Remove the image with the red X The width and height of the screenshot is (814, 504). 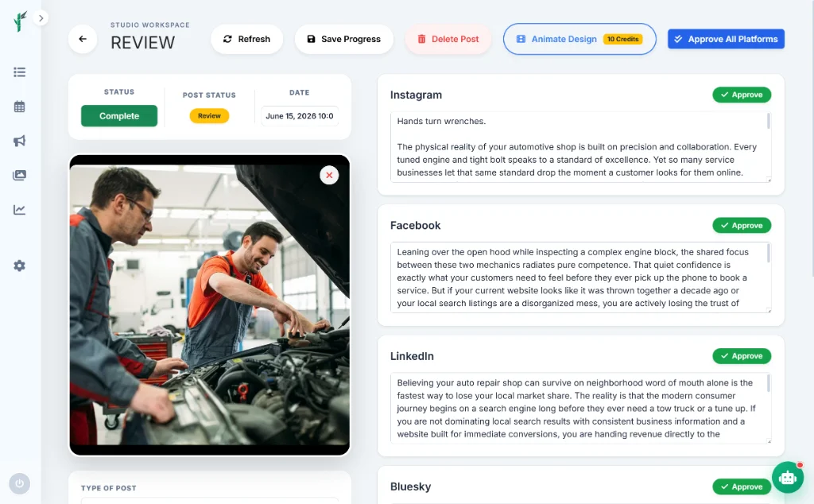tap(329, 175)
